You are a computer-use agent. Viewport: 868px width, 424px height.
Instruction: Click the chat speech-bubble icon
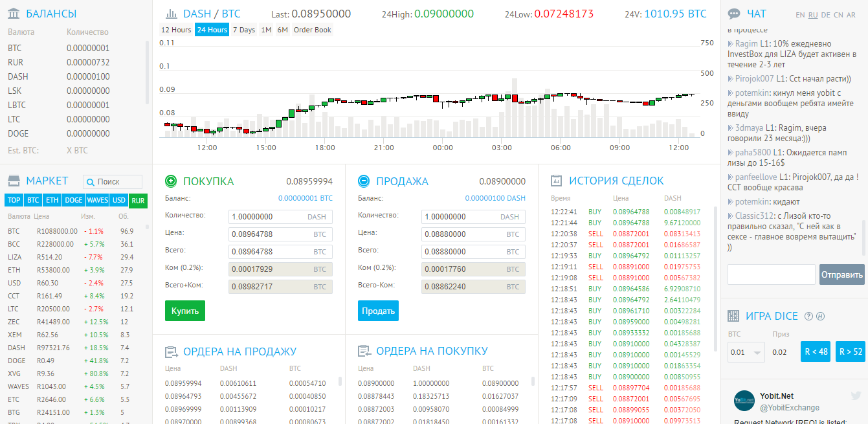pos(734,14)
